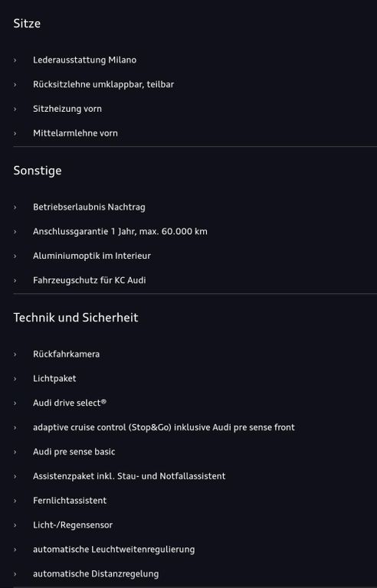Expand Mittelarmlehne vorn chevron
Viewport: 377px width, 588px height.
(15, 133)
